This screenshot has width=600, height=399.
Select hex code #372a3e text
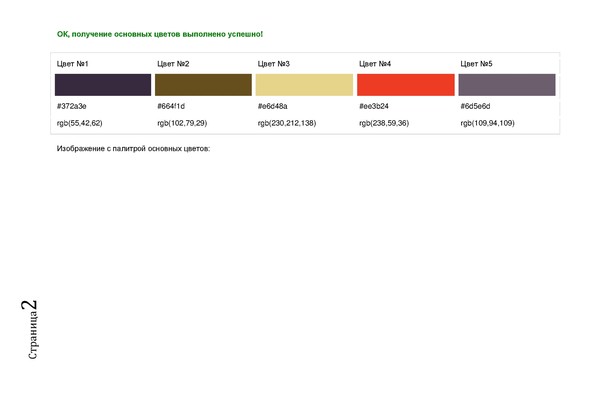[72, 106]
